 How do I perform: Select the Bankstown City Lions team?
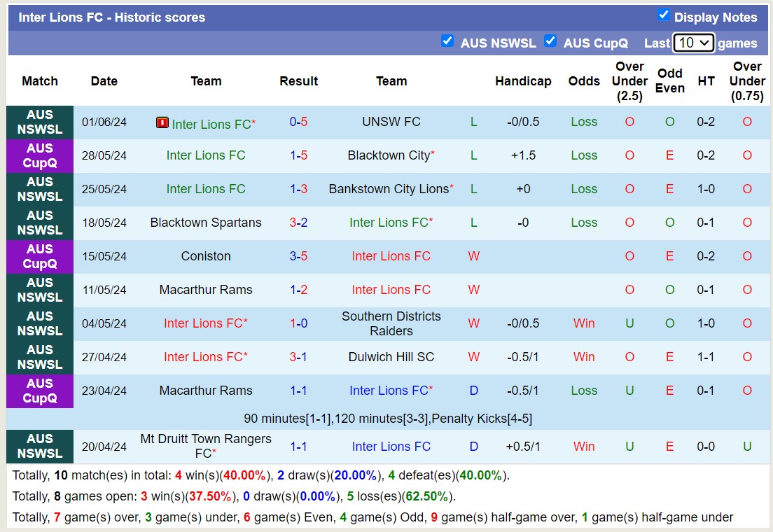389,189
